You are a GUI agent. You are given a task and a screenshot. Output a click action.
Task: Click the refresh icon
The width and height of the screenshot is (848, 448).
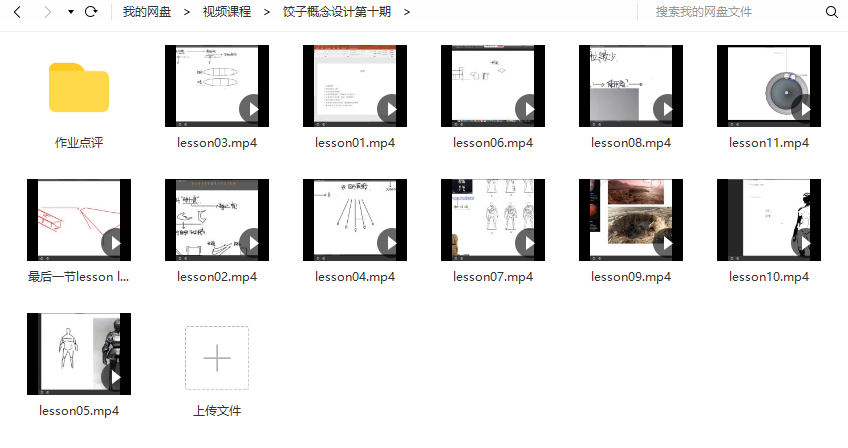click(x=91, y=12)
